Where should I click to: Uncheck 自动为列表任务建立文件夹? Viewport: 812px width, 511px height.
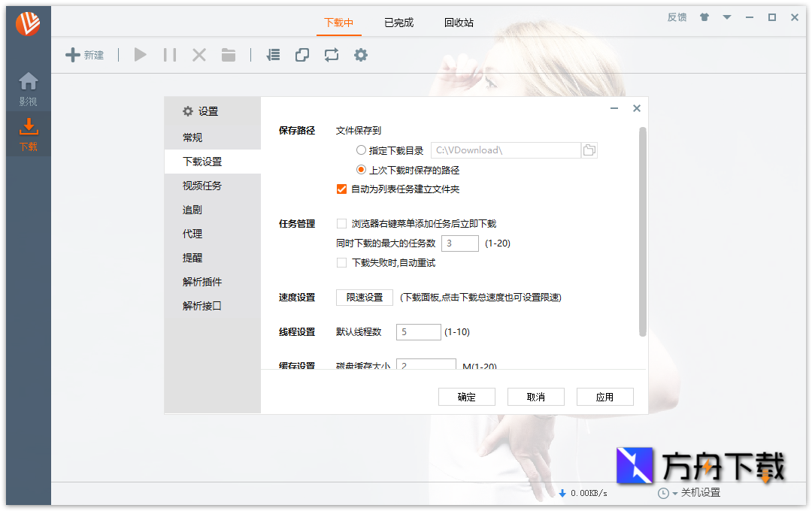(342, 189)
